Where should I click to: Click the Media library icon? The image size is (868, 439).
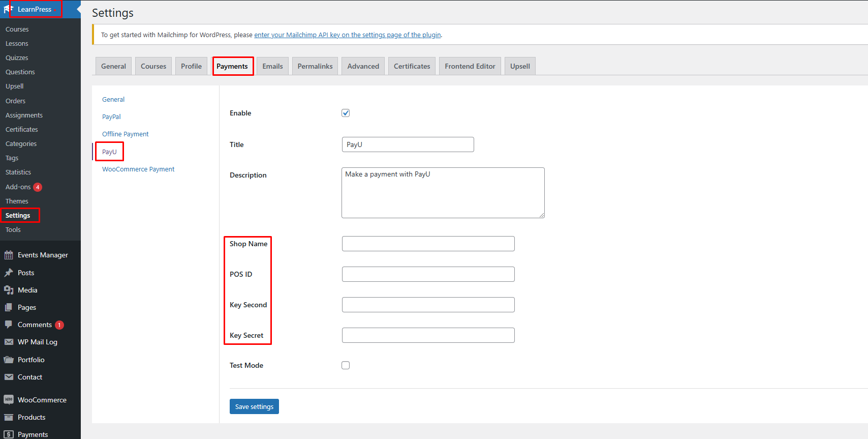[x=9, y=290]
